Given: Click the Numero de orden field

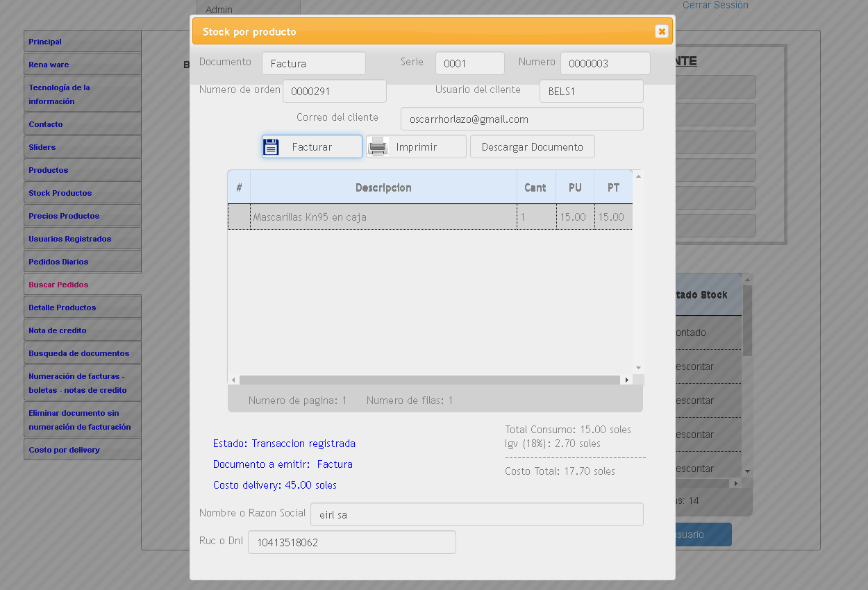Looking at the screenshot, I should [334, 91].
